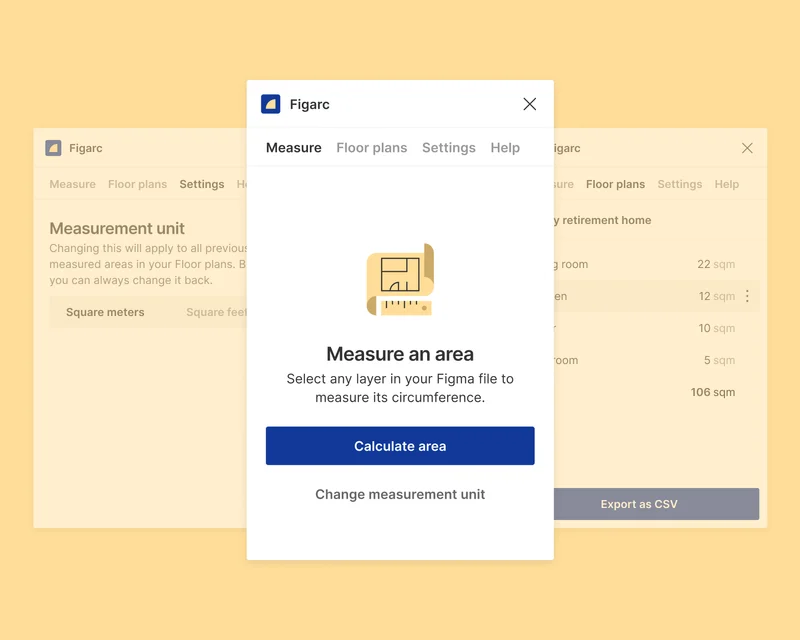Click the 12 sqm value
The width and height of the screenshot is (800, 640).
coord(716,296)
